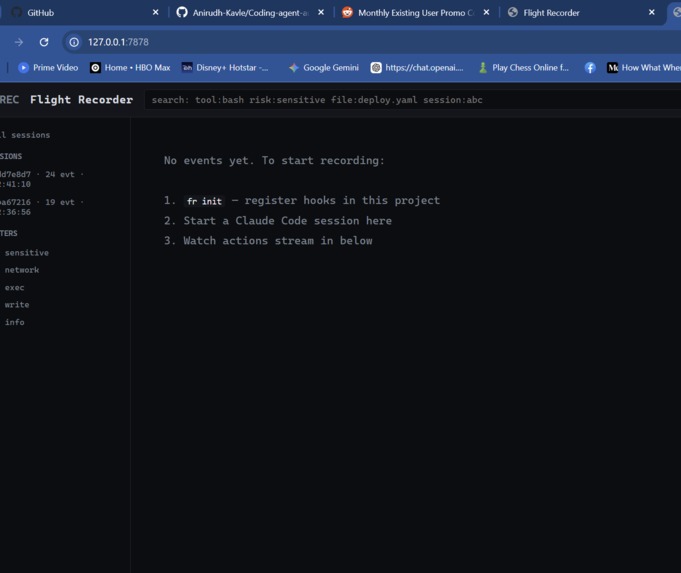The height and width of the screenshot is (573, 681).
Task: Close the Anirudh-Kavle/Coding-agent tab
Action: click(x=321, y=13)
